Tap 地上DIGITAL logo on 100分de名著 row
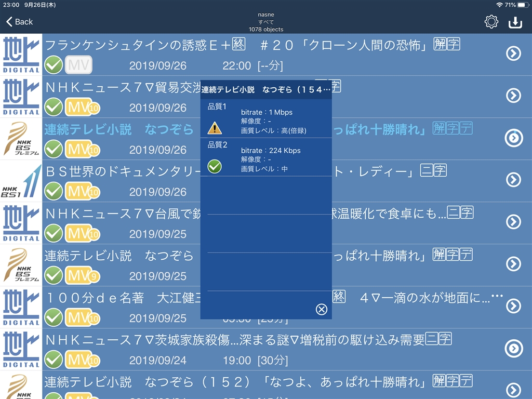532x399 pixels. 21,307
